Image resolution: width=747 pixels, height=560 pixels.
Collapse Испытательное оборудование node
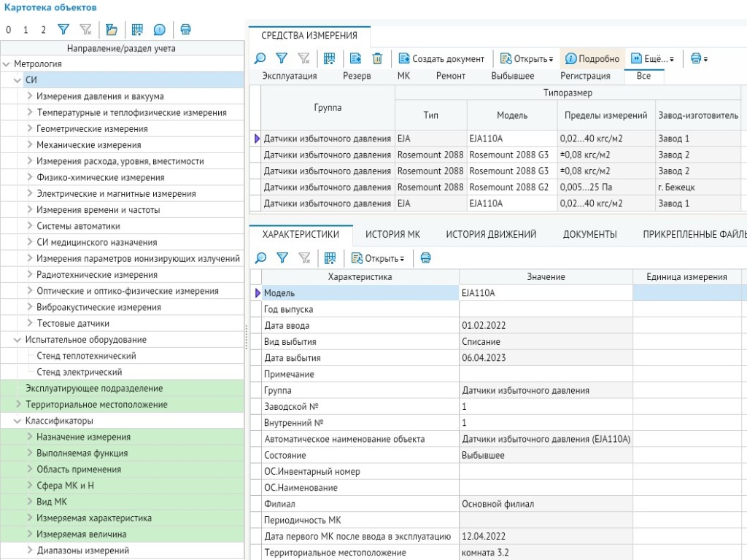(18, 340)
